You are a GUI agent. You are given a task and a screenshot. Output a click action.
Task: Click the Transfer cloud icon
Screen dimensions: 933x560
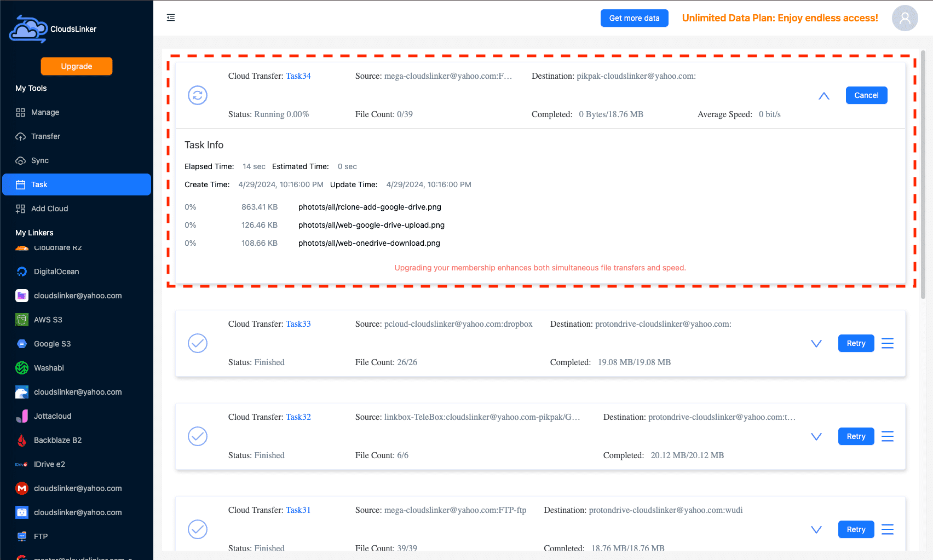tap(21, 136)
